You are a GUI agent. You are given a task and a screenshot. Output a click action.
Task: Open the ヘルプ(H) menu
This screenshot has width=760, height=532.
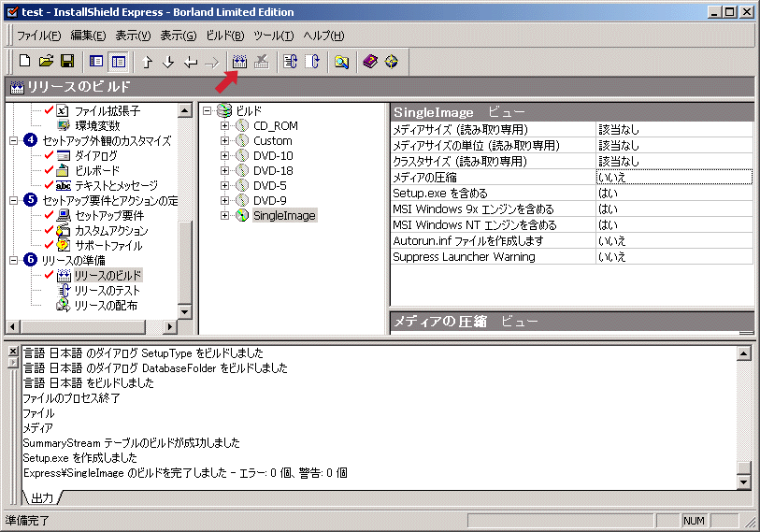pyautogui.click(x=323, y=36)
